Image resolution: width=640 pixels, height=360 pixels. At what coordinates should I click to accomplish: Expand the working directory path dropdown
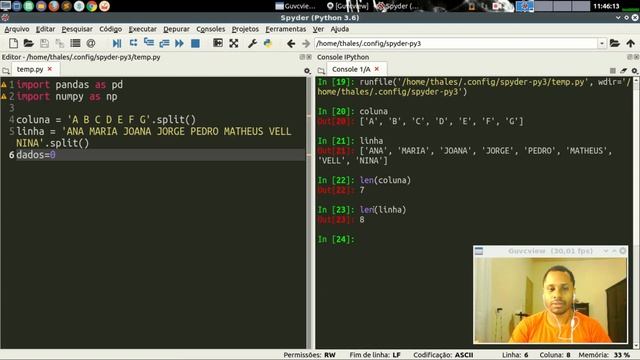602,43
